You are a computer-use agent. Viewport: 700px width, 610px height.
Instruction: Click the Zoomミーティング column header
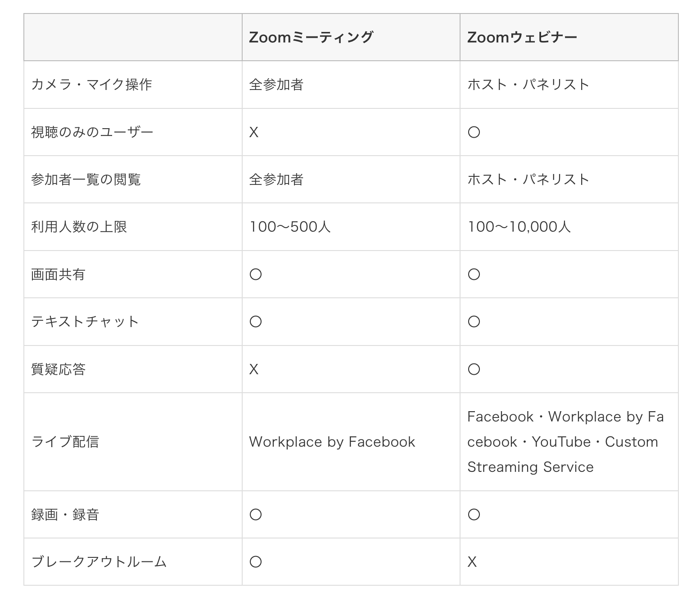(x=311, y=37)
